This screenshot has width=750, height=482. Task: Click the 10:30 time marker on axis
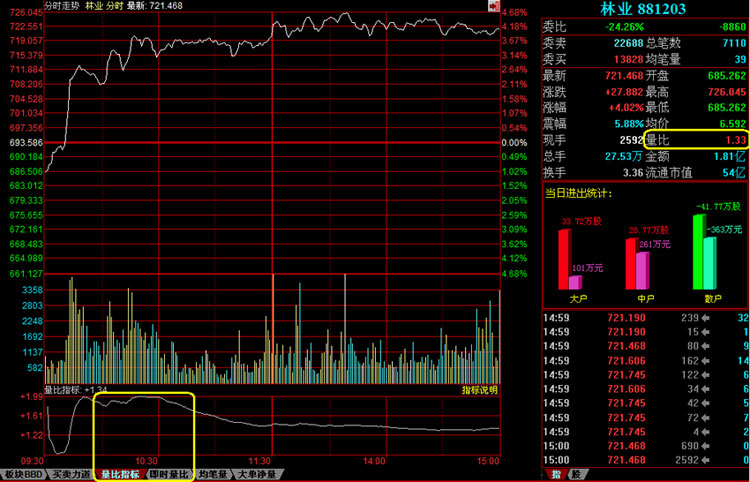point(145,461)
